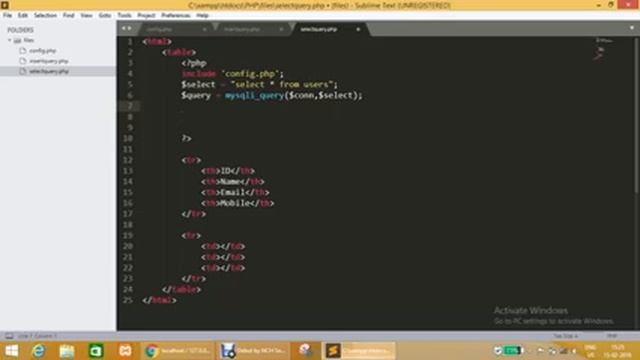Open the File menu
Screen dimensions: 640x360
pyautogui.click(x=7, y=16)
